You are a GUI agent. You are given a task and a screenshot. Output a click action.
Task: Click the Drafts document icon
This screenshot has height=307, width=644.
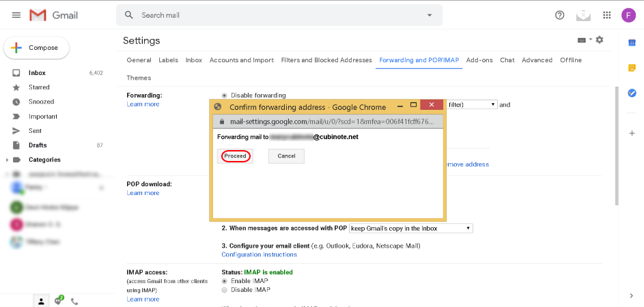coord(16,145)
